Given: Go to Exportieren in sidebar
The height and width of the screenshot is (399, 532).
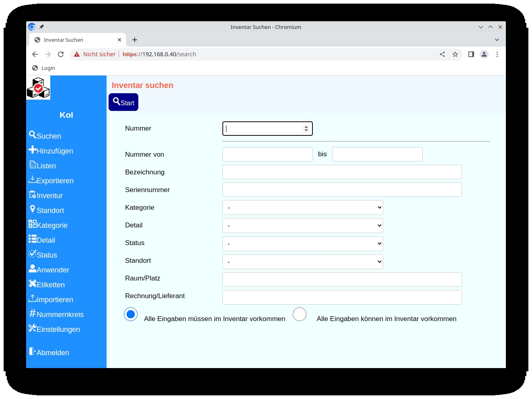Looking at the screenshot, I should pyautogui.click(x=51, y=180).
